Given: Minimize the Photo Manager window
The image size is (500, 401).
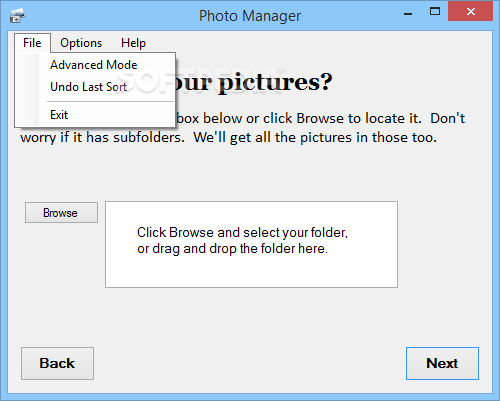Looking at the screenshot, I should pyautogui.click(x=408, y=14).
